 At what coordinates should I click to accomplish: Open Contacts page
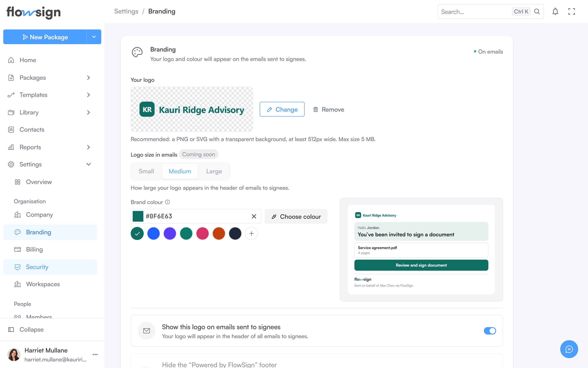click(x=50, y=129)
